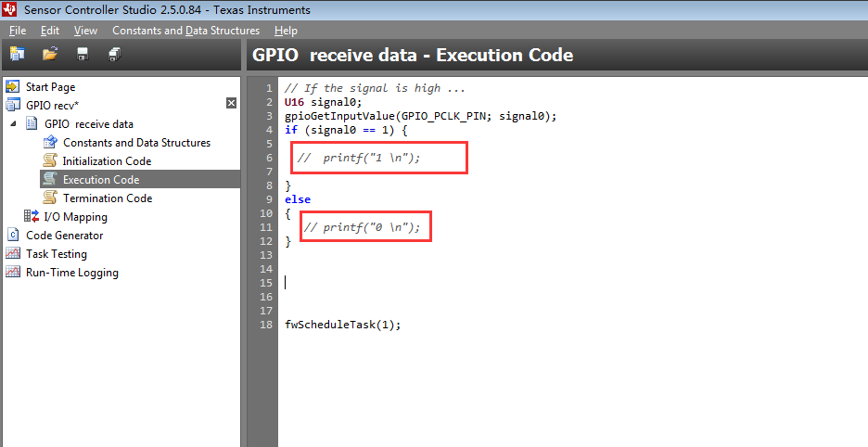Click the Save All Projects icon
The image size is (868, 447).
tap(115, 54)
